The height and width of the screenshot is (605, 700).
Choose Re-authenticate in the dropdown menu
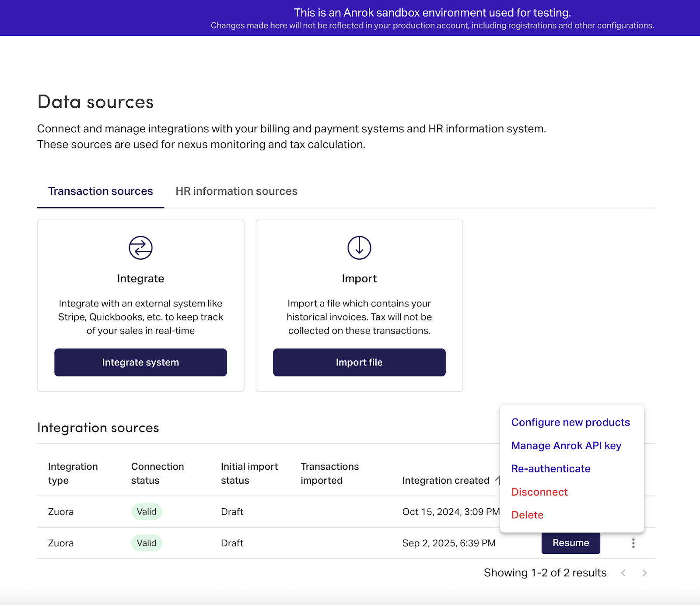coord(551,469)
